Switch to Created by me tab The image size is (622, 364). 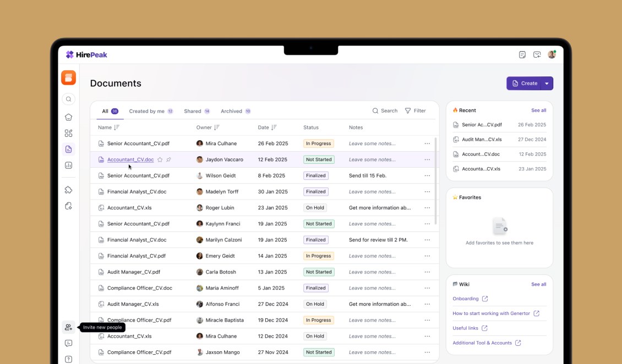(x=151, y=111)
